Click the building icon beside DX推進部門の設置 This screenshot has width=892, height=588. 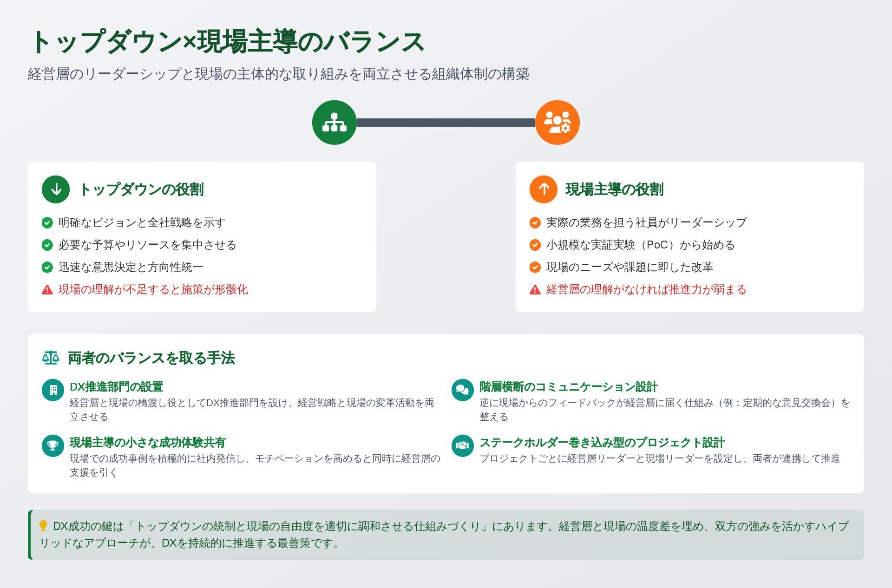53,390
